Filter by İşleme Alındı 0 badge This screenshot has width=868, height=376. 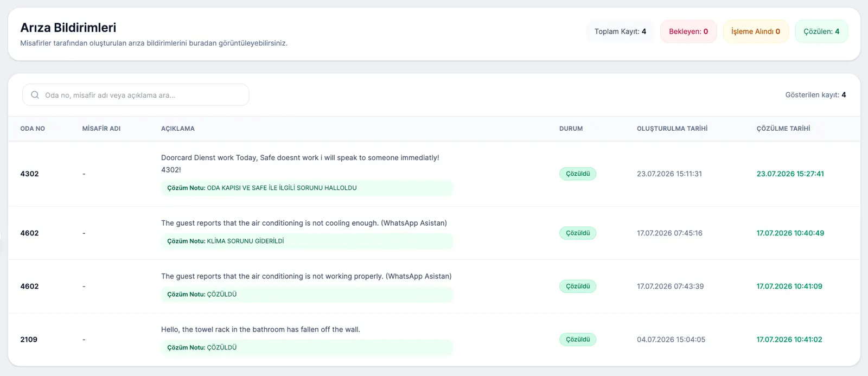click(x=756, y=31)
